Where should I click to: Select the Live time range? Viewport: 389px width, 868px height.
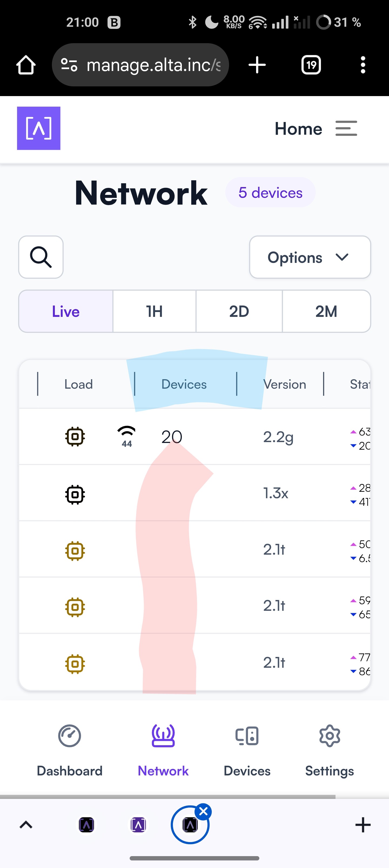point(66,311)
